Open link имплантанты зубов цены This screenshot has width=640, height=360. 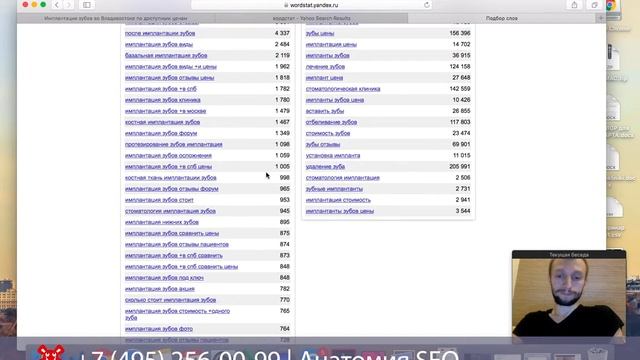(340, 211)
